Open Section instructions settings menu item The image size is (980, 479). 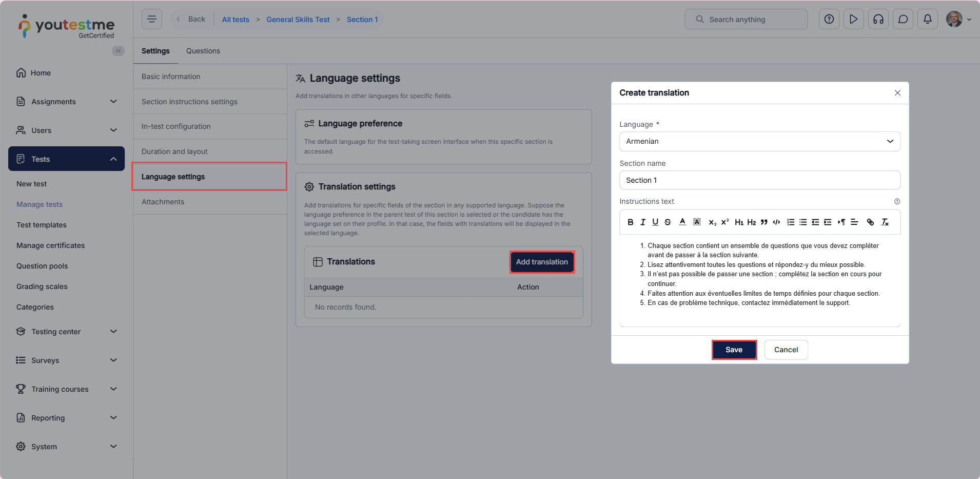coord(189,102)
